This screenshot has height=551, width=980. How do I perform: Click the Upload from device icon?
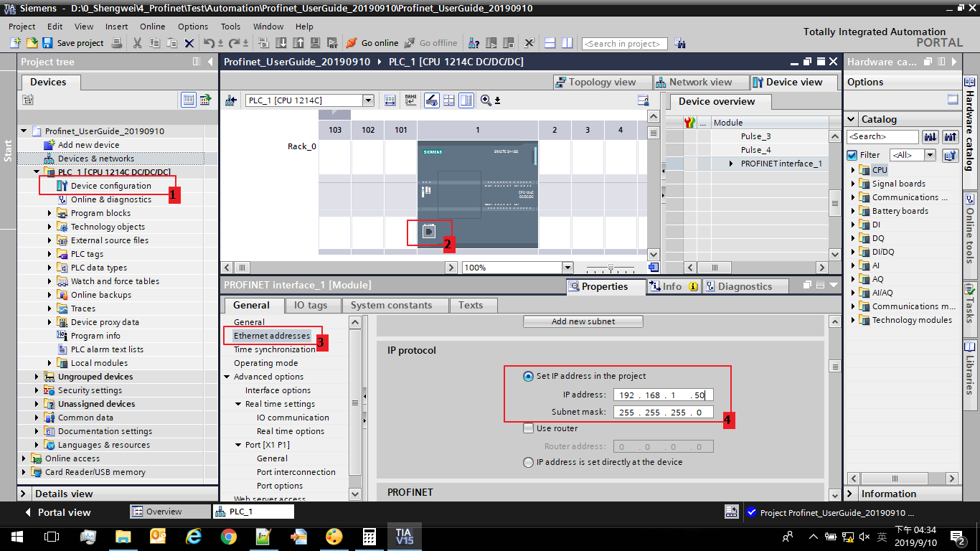click(x=298, y=43)
